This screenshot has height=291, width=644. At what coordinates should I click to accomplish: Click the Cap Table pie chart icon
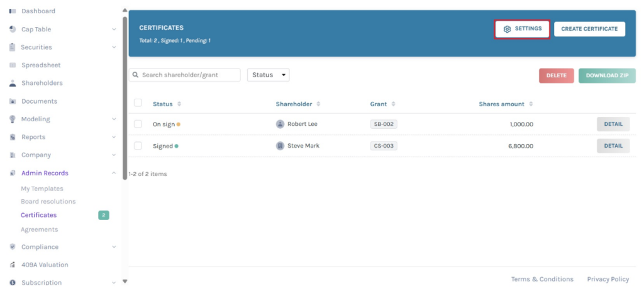13,30
